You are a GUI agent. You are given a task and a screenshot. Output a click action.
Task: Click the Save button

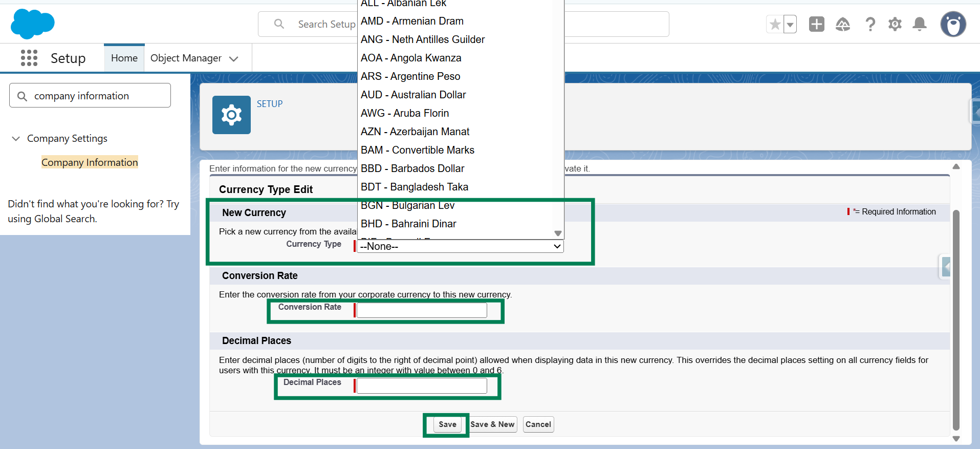[x=447, y=424]
